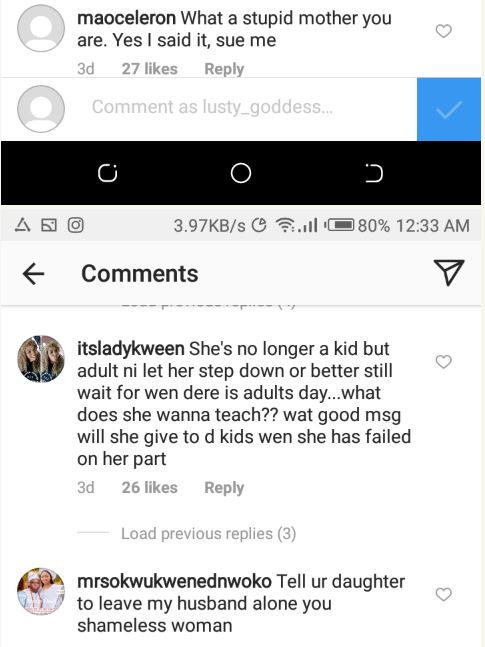Expand Load previous replies (3)
Screen dimensions: 485x647
click(x=208, y=534)
